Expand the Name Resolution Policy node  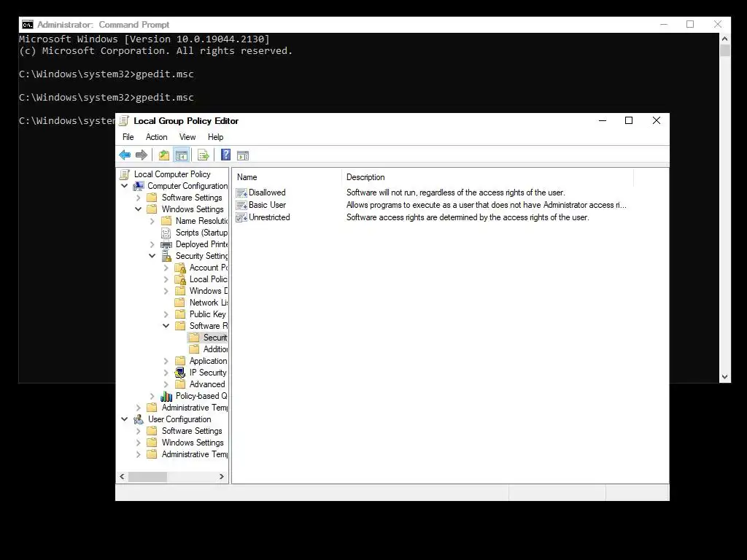[x=152, y=222]
